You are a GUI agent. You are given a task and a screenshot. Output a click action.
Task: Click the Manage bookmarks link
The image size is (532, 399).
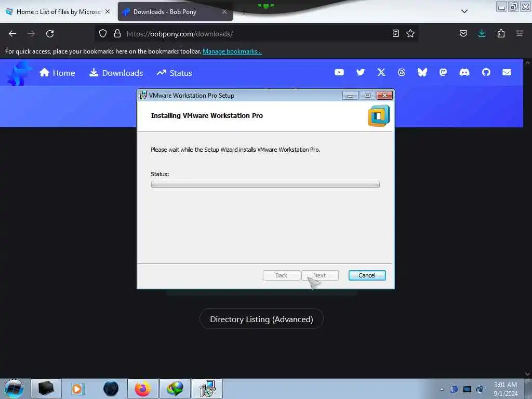[232, 51]
